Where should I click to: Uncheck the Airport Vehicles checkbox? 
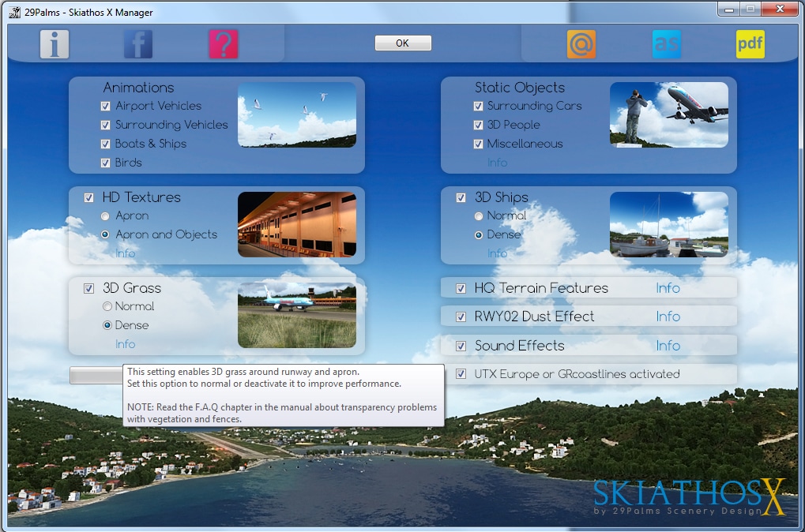coord(106,106)
